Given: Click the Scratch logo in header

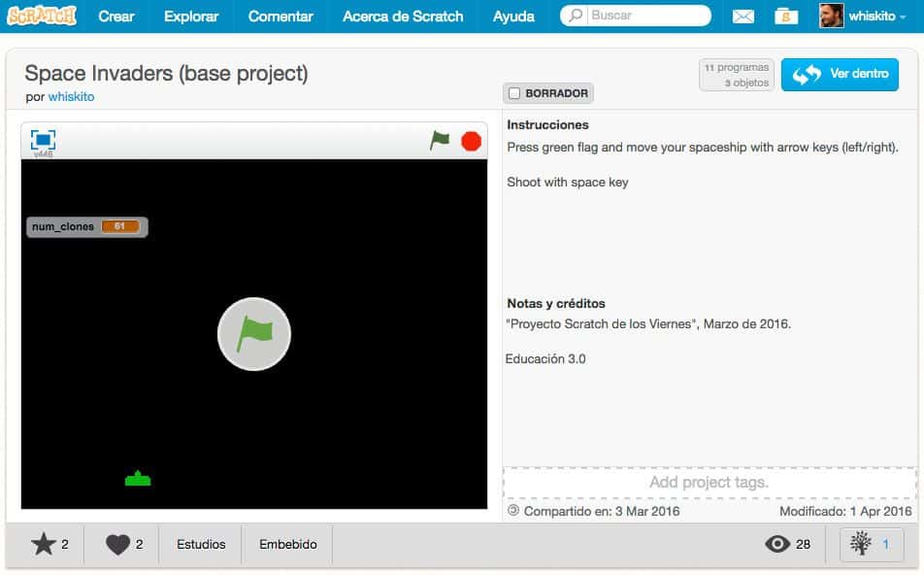Looking at the screenshot, I should coord(41,16).
